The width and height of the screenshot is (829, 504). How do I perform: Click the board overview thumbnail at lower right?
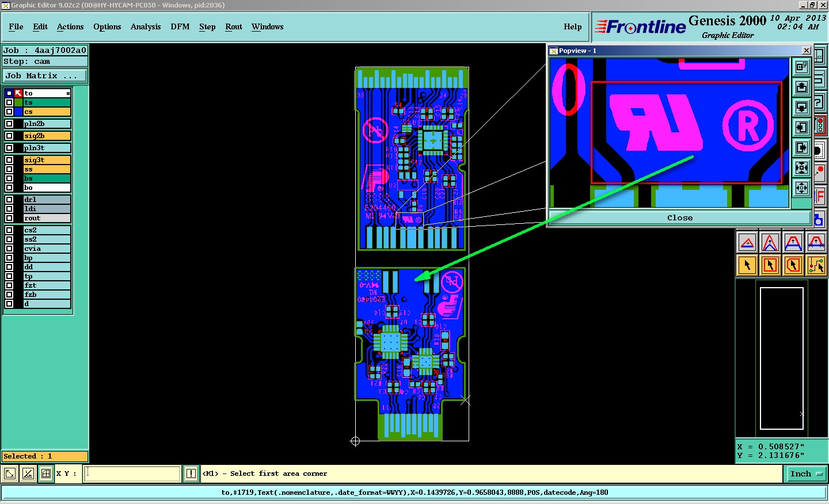tap(782, 358)
